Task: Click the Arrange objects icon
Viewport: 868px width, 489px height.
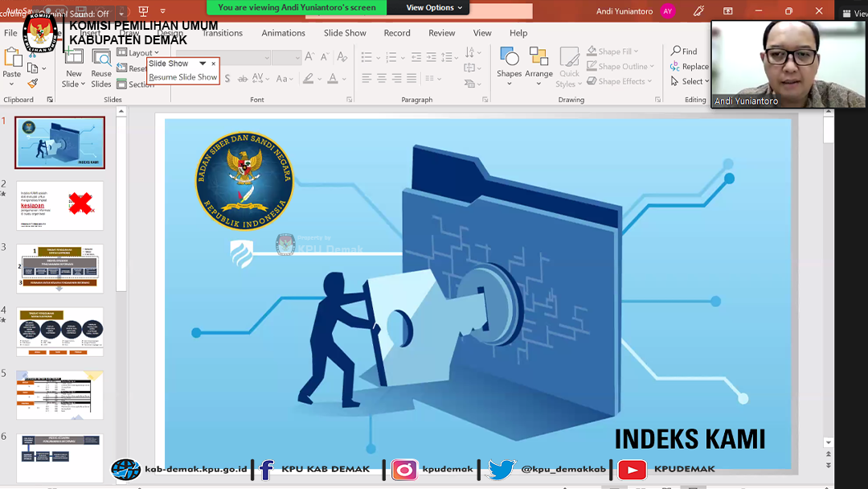Action: (x=538, y=63)
